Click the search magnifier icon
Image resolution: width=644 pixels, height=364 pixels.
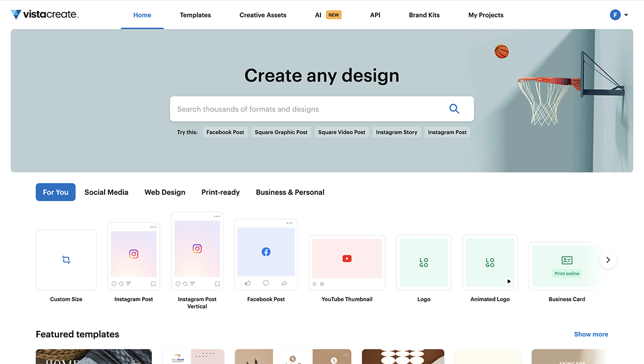coord(455,108)
